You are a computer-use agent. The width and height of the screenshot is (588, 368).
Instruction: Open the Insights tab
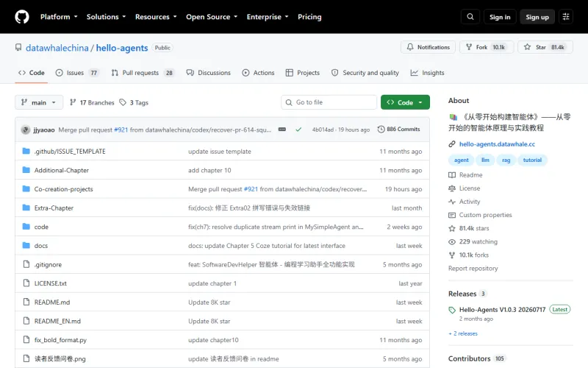click(427, 72)
